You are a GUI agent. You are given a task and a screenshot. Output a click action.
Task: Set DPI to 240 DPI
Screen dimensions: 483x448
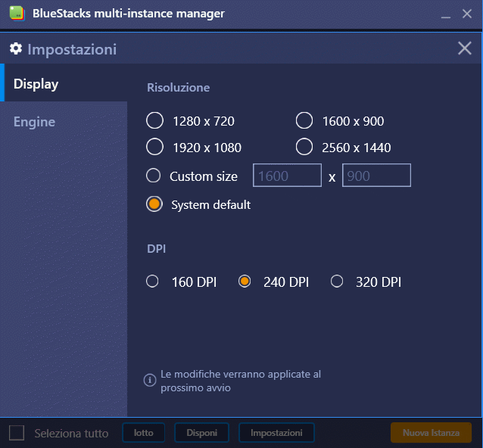(x=245, y=281)
